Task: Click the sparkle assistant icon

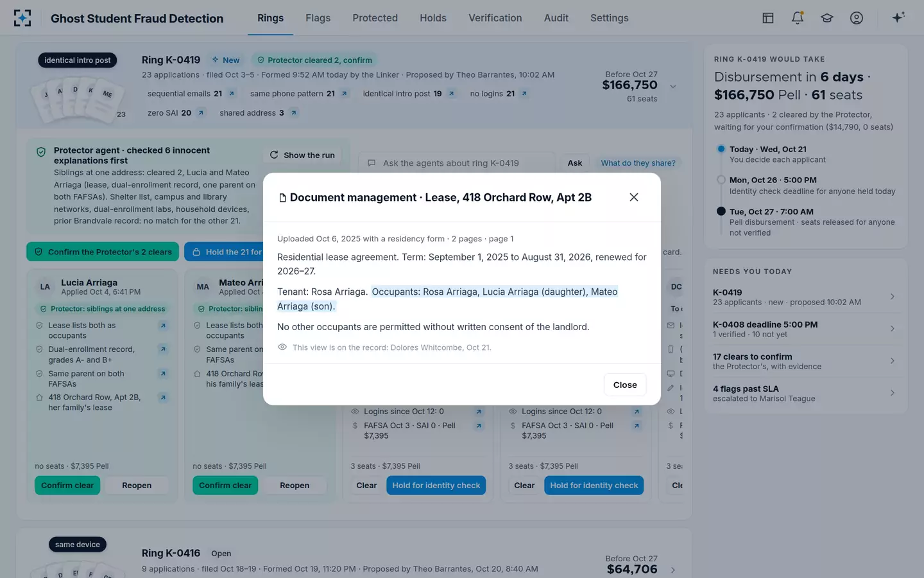Action: 898,17
